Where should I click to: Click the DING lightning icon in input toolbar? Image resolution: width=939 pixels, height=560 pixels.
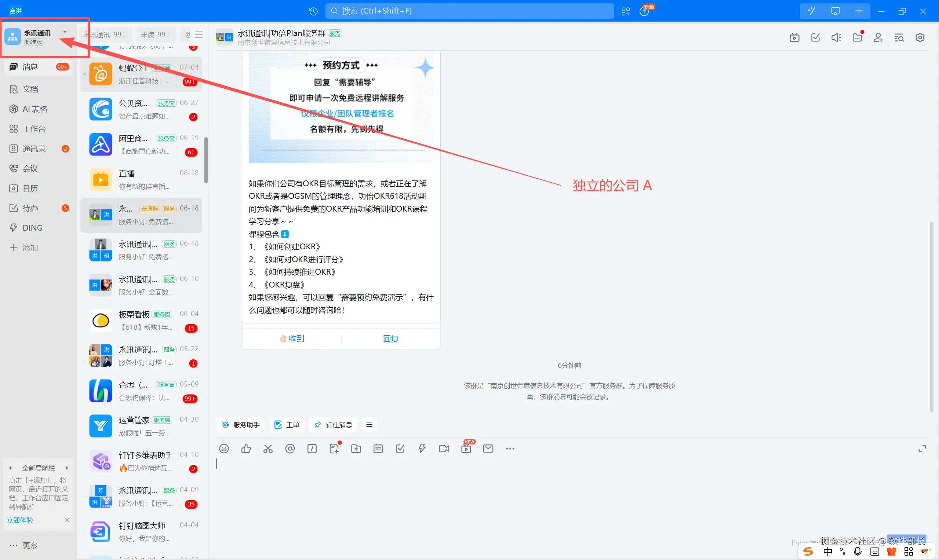(x=422, y=448)
